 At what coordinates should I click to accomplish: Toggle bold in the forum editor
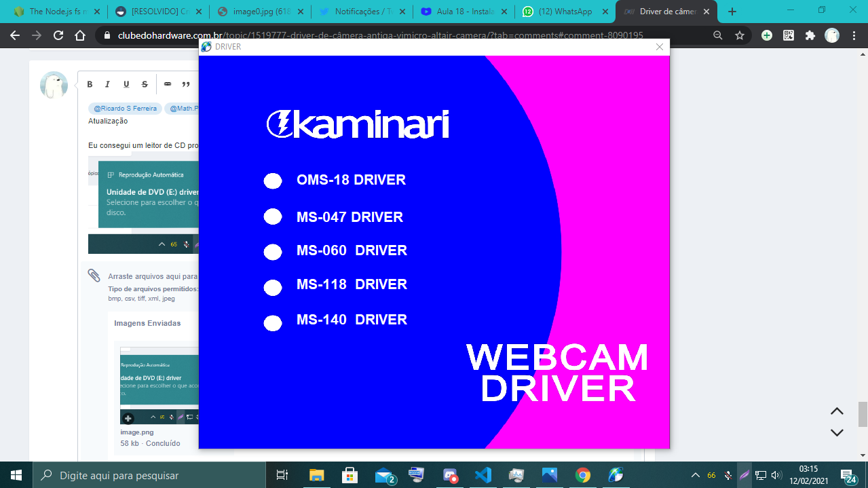click(x=90, y=84)
